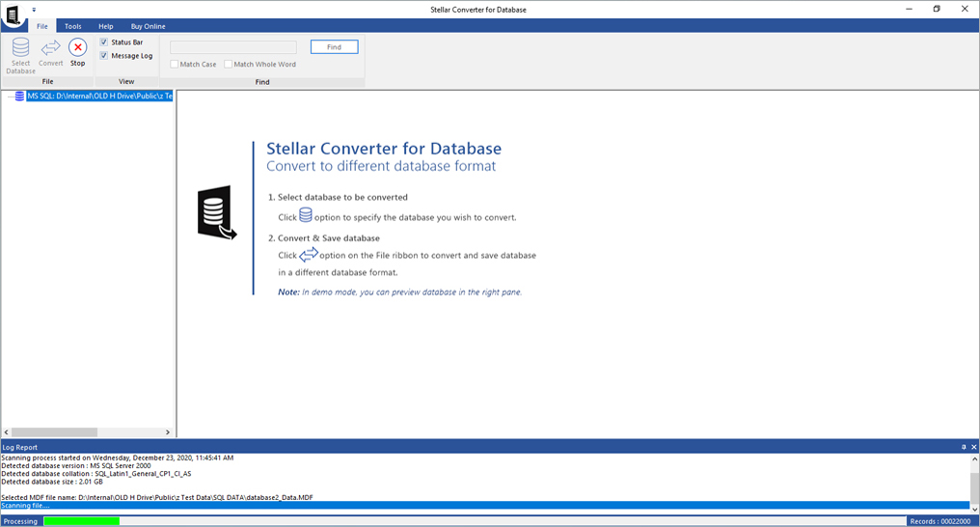
Task: Click the Log Report panel title
Action: (19, 447)
